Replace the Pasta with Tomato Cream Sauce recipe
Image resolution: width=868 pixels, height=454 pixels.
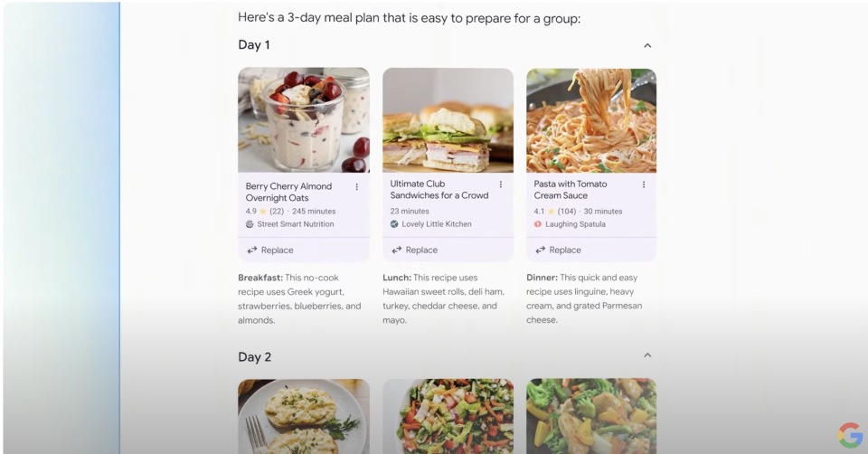point(558,251)
